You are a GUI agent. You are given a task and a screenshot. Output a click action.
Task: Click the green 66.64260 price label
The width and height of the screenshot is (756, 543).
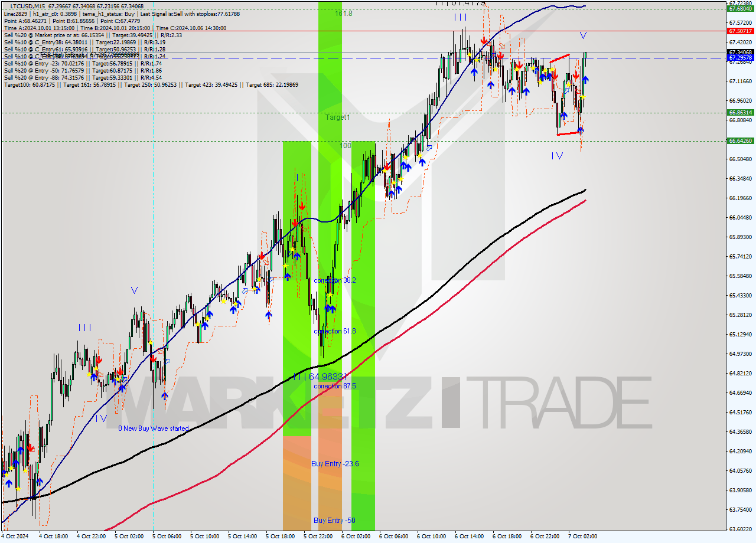740,140
